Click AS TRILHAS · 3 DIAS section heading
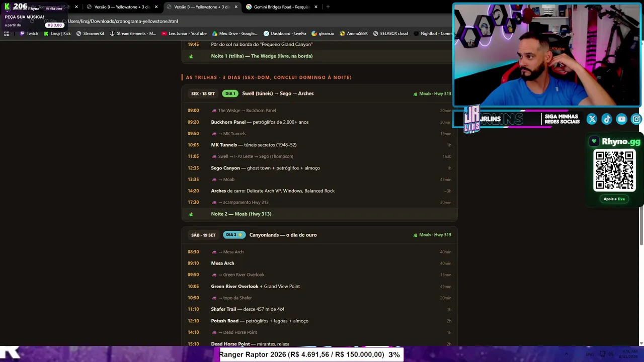 click(x=269, y=77)
